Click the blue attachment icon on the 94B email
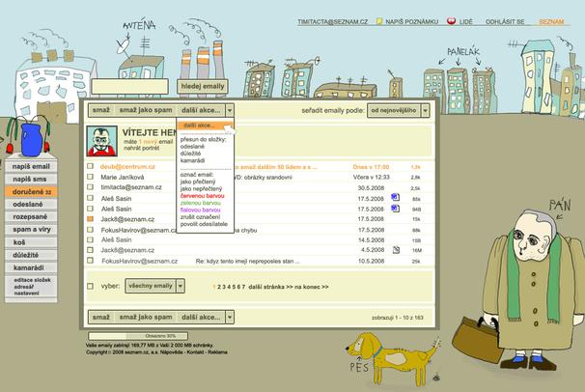Viewport: 585px width, 392px height. tap(396, 208)
